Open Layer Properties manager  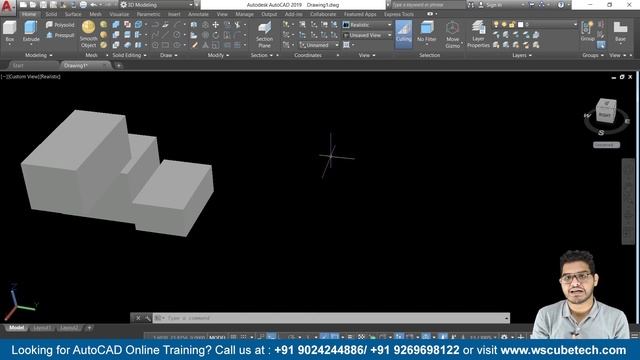point(478,34)
